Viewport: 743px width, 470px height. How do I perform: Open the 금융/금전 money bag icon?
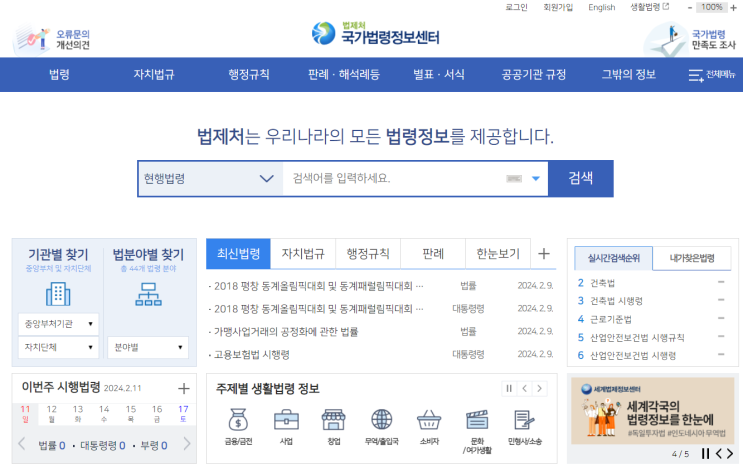pos(238,420)
